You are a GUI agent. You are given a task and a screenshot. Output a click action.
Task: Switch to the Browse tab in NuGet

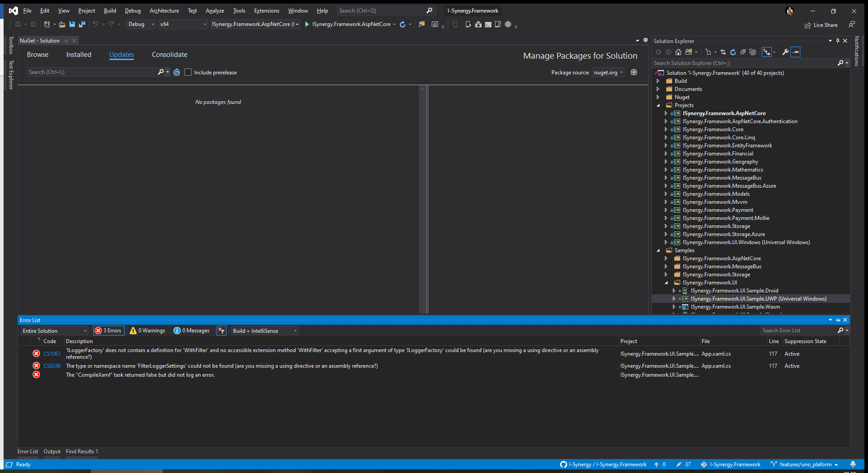coord(38,55)
